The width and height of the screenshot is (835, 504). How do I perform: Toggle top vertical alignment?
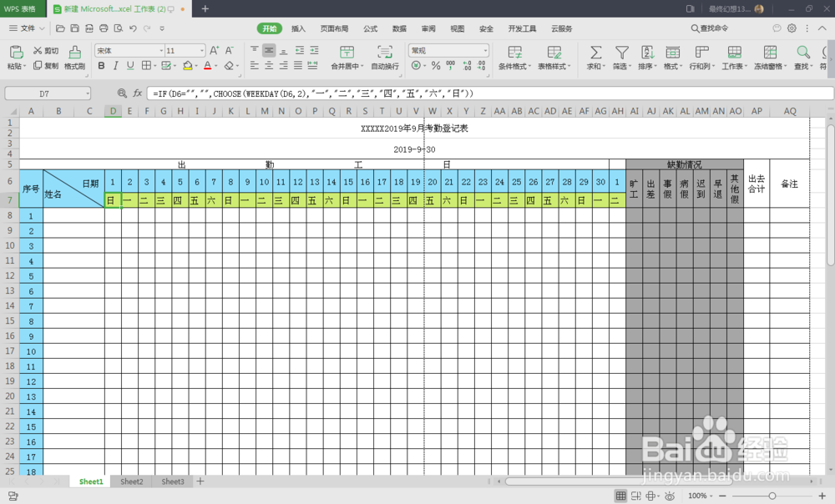tap(255, 51)
